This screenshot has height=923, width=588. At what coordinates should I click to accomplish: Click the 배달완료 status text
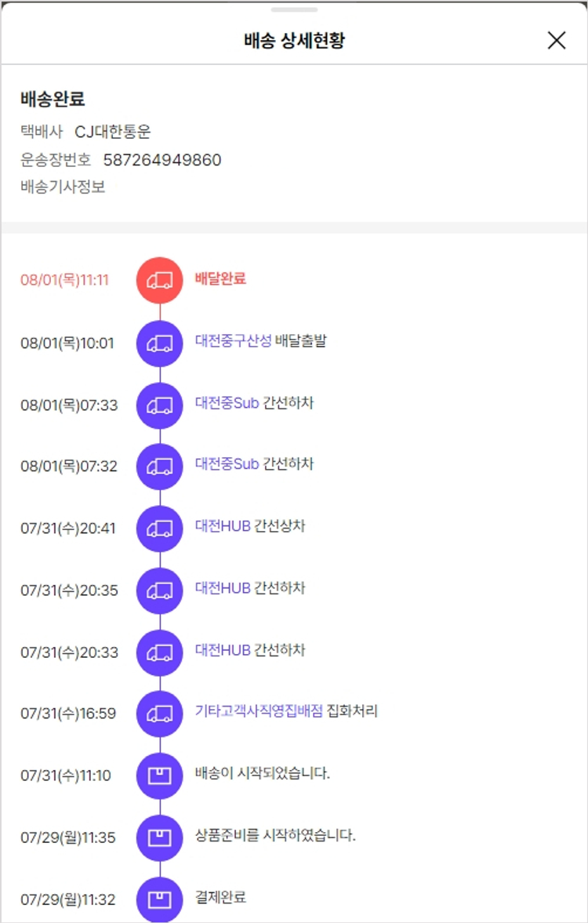tap(220, 278)
